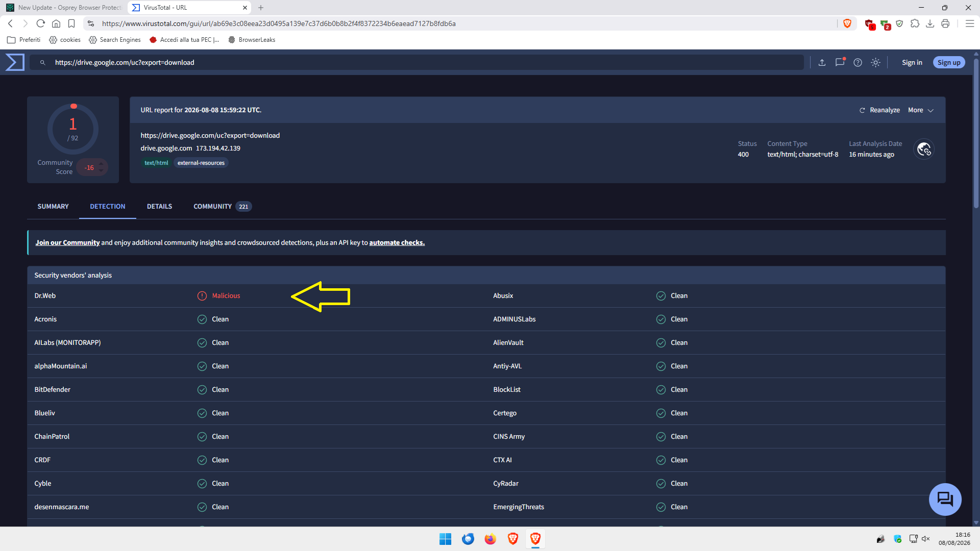Image resolution: width=980 pixels, height=551 pixels.
Task: Click the browser forward button
Action: (x=25, y=23)
